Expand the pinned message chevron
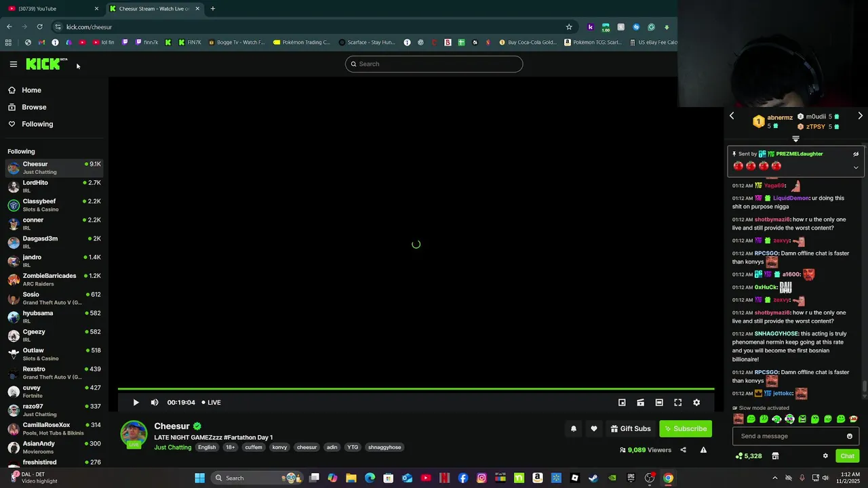This screenshot has height=488, width=868. pyautogui.click(x=856, y=167)
